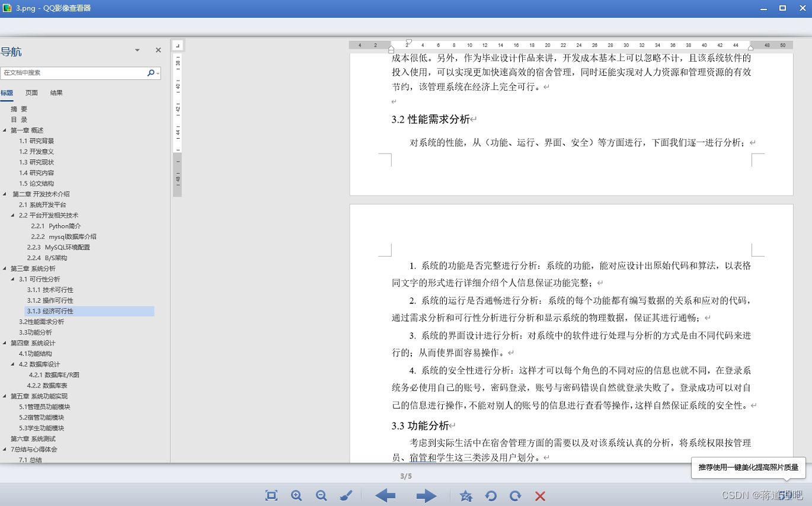Select heading 1.1 研究背景
This screenshot has width=812, height=506.
coord(36,141)
